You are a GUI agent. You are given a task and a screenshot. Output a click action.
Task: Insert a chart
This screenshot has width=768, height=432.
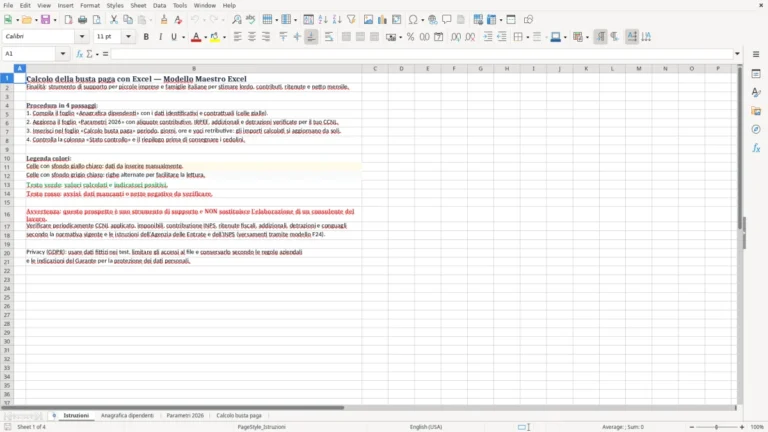pos(383,20)
